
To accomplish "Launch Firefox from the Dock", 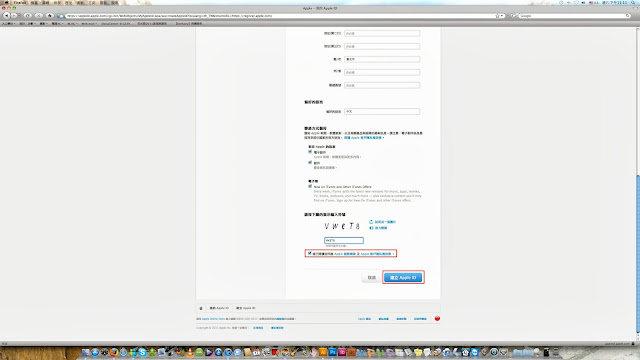I will [x=114, y=352].
